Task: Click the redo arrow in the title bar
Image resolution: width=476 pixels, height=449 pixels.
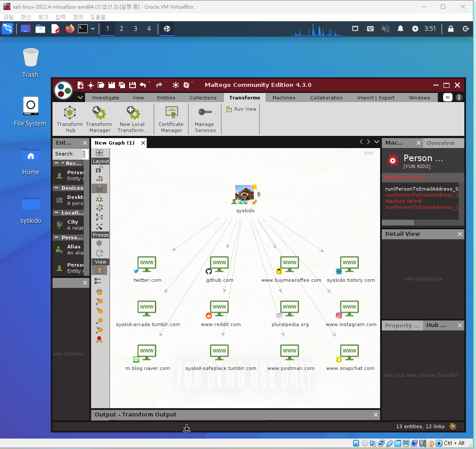Action: [159, 85]
